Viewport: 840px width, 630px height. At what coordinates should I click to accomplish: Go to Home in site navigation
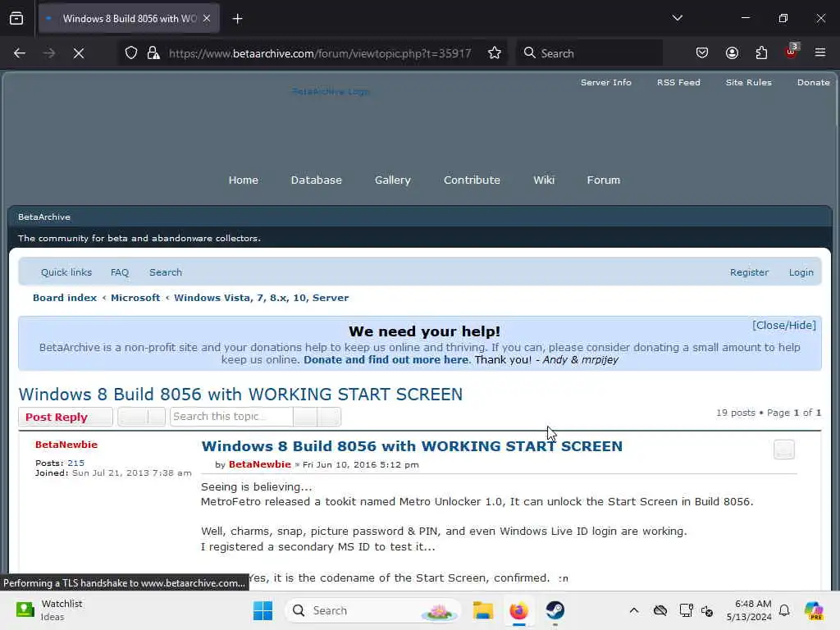pos(243,180)
